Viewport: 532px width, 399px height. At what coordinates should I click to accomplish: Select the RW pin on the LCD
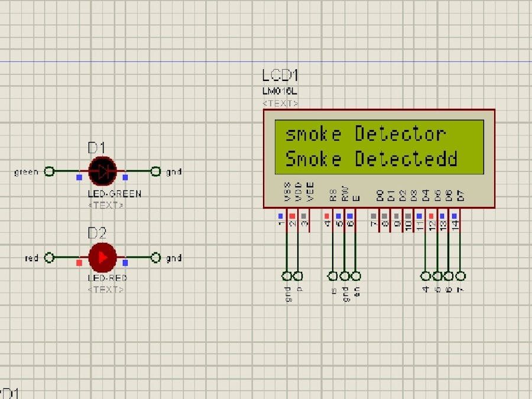345,192
